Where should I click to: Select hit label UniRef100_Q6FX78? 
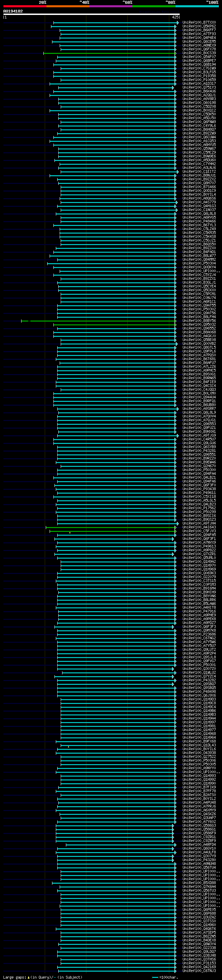[x=199, y=49]
